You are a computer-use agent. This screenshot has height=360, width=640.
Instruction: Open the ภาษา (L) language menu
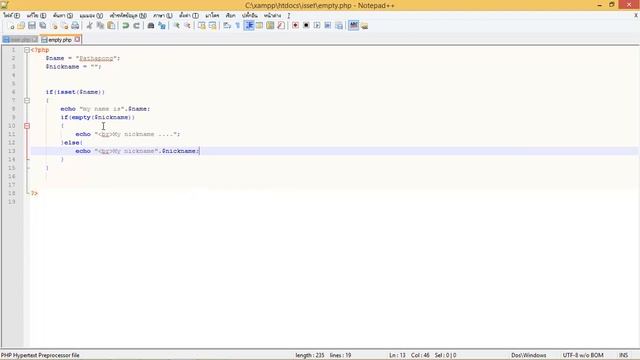click(x=163, y=16)
